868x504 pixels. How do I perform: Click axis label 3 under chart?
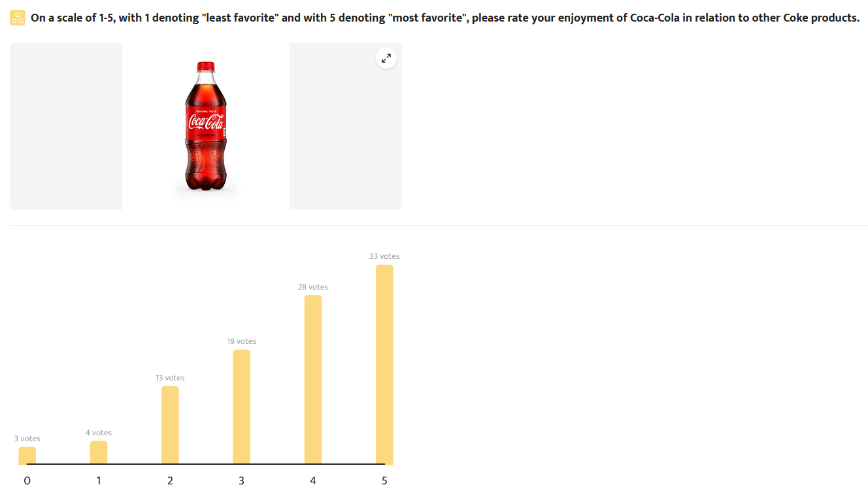pos(241,481)
